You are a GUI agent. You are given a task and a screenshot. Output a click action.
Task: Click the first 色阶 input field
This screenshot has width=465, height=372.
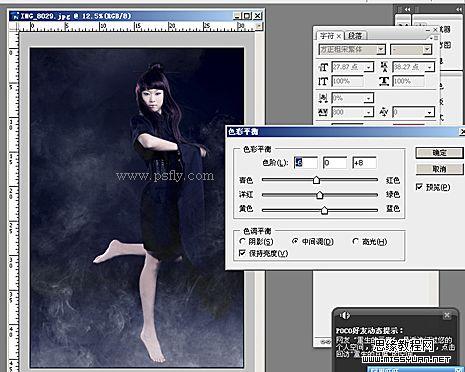(306, 163)
